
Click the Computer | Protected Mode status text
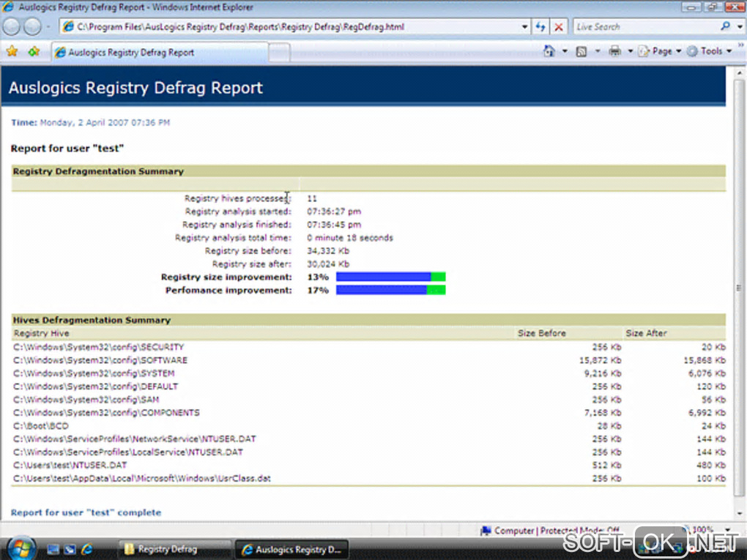pos(557,530)
